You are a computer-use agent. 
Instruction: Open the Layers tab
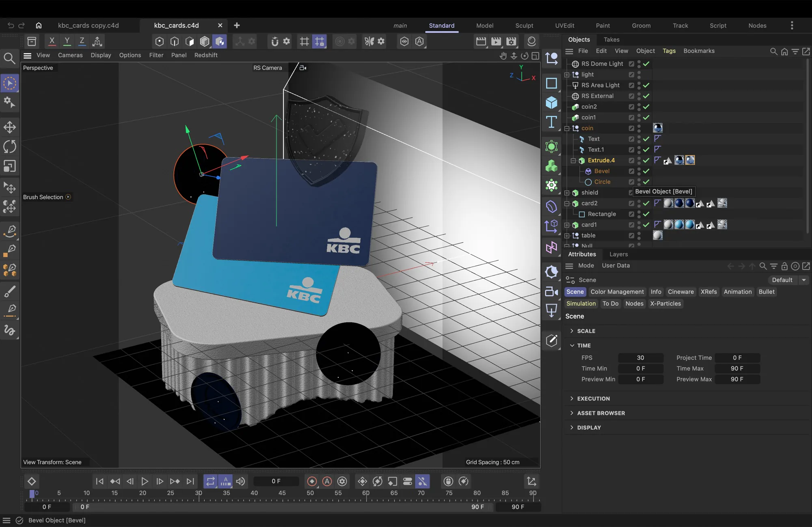pyautogui.click(x=618, y=254)
